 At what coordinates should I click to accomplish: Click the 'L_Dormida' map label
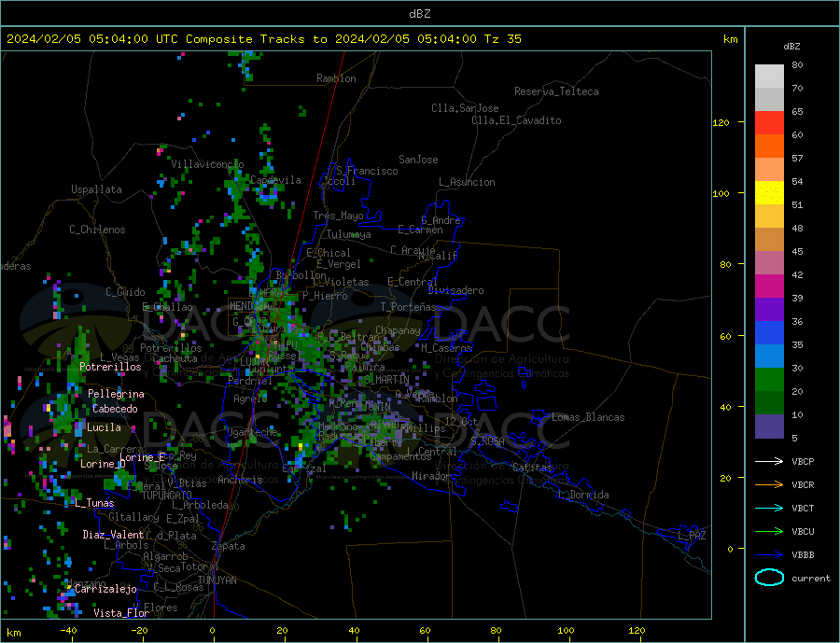pyautogui.click(x=584, y=495)
